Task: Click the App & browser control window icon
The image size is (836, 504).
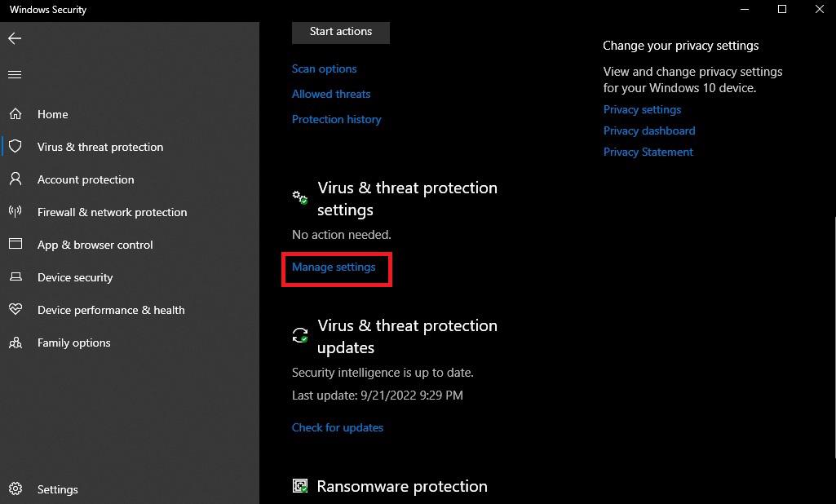Action: click(15, 245)
